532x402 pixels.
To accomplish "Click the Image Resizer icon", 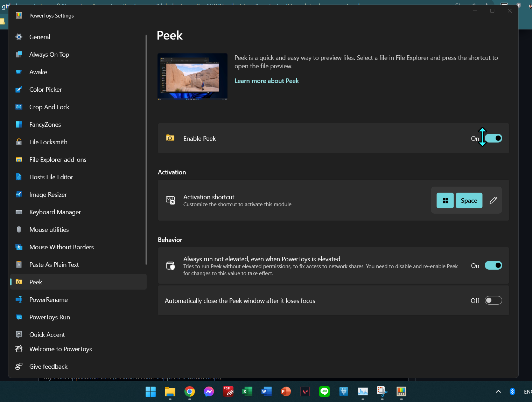I will pos(19,194).
